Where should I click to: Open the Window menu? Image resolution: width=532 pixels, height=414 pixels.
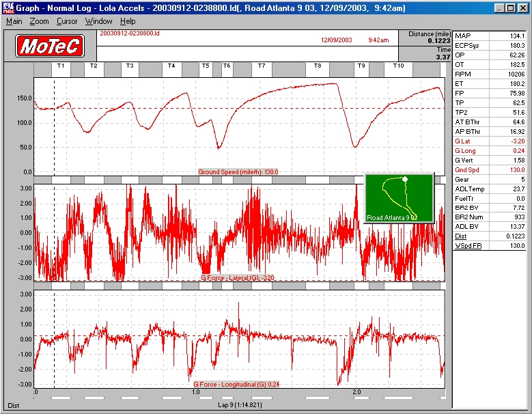(x=99, y=21)
